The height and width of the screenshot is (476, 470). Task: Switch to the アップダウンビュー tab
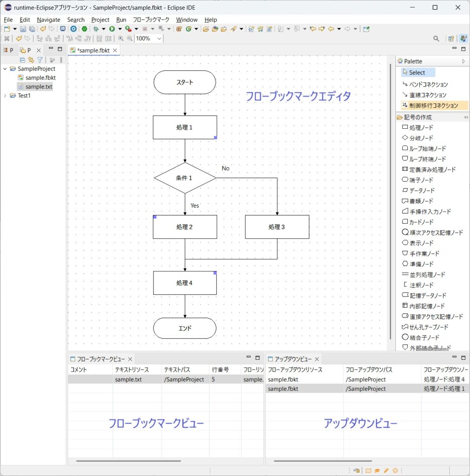coord(293,359)
